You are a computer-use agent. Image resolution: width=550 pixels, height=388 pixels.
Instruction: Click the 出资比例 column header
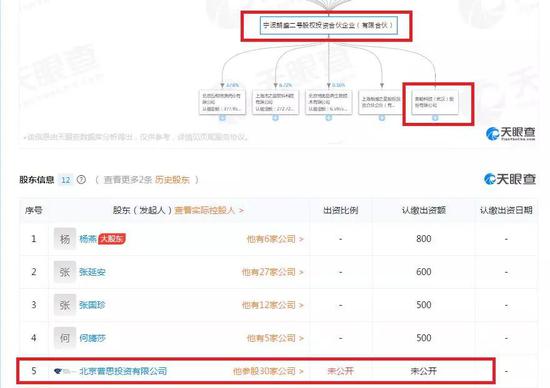(341, 210)
